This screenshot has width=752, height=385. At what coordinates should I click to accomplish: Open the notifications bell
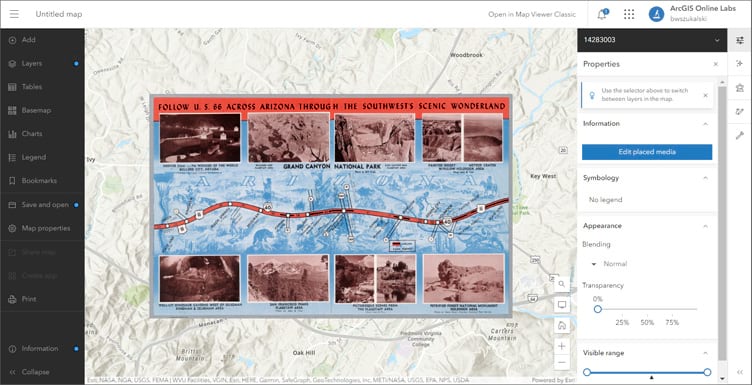602,14
